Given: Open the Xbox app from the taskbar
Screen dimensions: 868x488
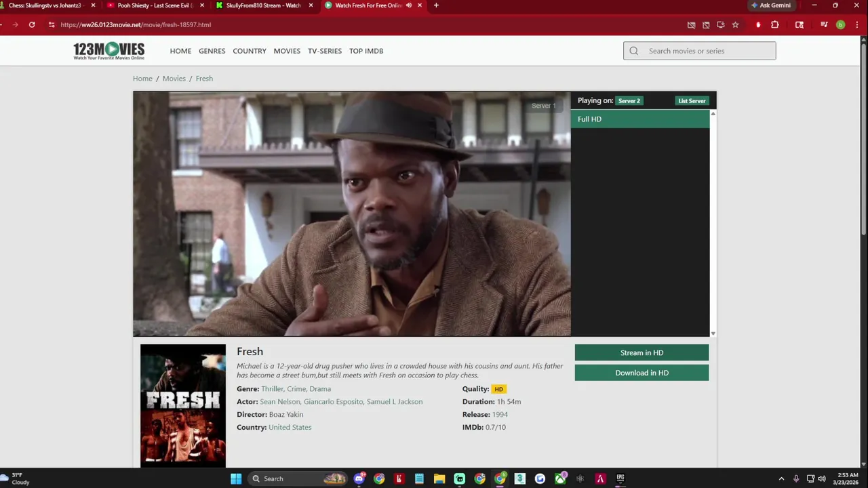Looking at the screenshot, I should [x=560, y=479].
